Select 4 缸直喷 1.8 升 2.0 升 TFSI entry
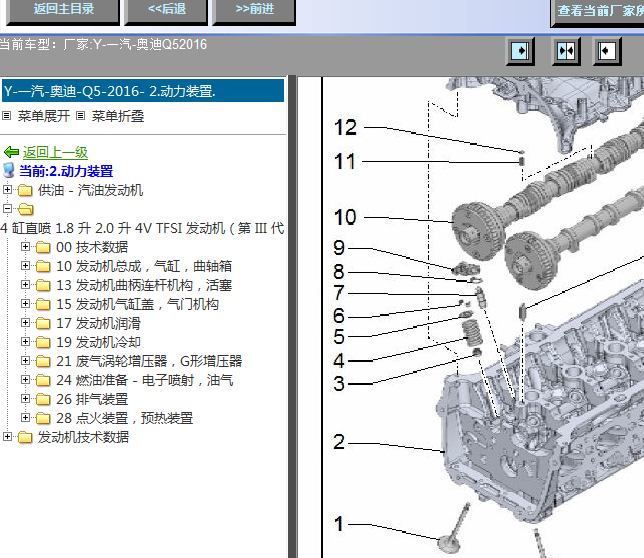Screen dimensions: 644x558 [142, 228]
